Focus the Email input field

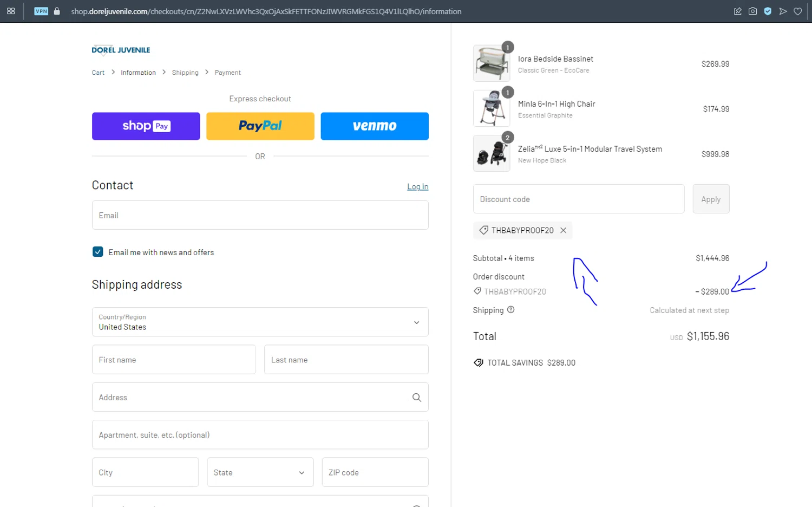(260, 215)
